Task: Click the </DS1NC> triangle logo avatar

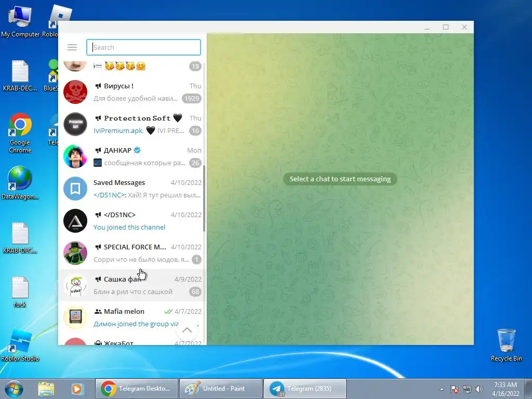Action: point(75,221)
